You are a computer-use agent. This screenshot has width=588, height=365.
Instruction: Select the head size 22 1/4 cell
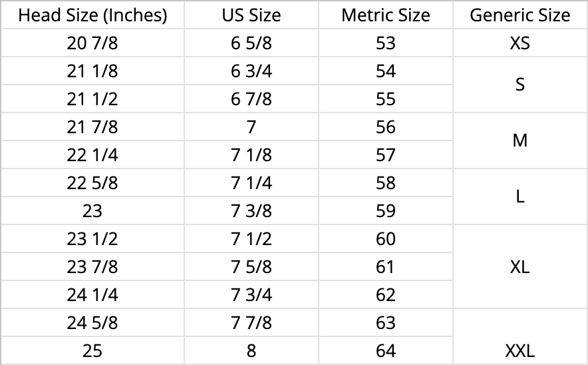click(92, 155)
